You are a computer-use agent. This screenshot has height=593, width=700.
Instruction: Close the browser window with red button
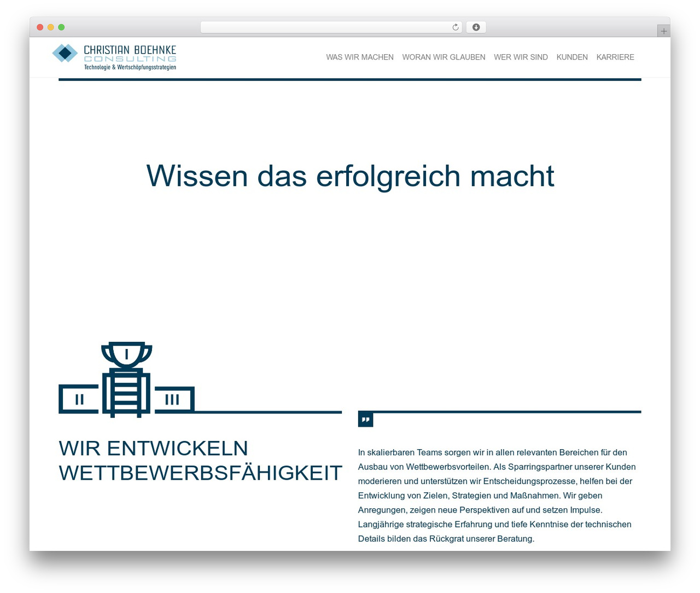(x=40, y=27)
